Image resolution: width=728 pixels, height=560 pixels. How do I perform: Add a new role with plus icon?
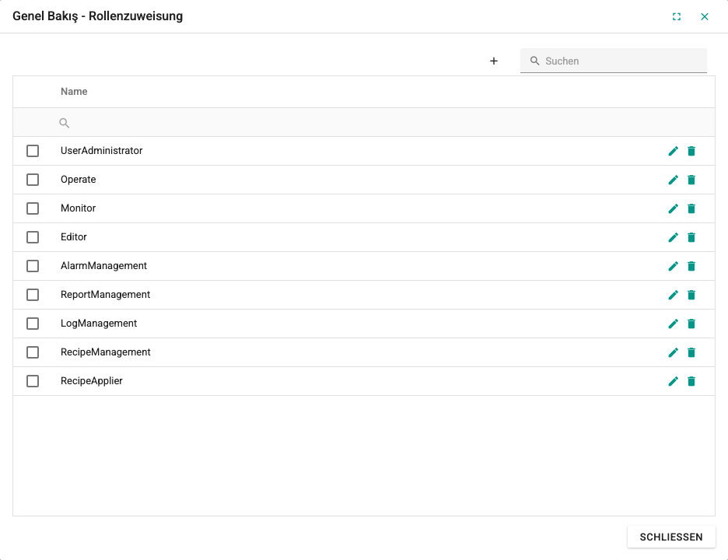[x=494, y=61]
